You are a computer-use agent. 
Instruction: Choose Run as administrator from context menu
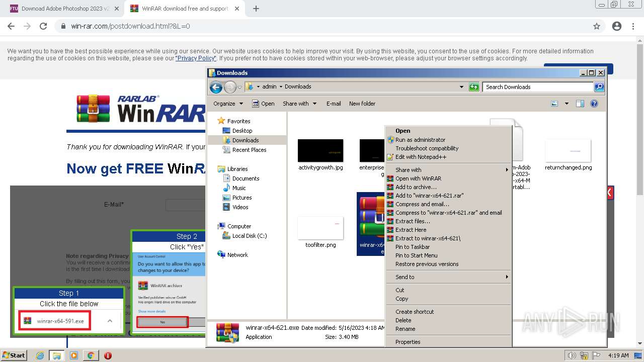(449, 140)
